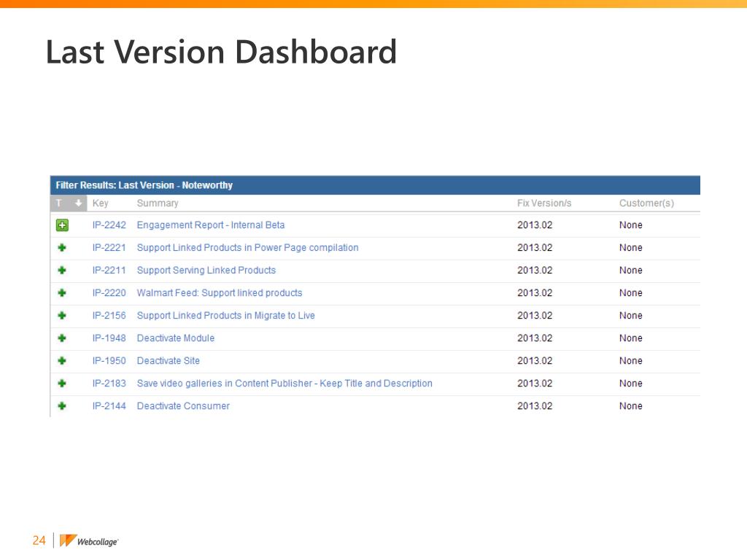Image resolution: width=747 pixels, height=560 pixels.
Task: Click None customer value for IP-2242
Action: tap(631, 225)
